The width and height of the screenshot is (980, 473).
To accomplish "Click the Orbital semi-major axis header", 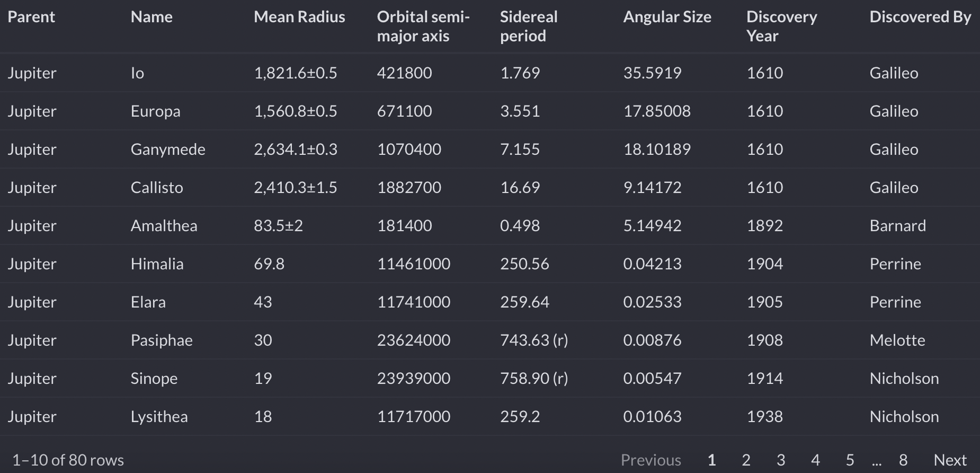I will [423, 26].
